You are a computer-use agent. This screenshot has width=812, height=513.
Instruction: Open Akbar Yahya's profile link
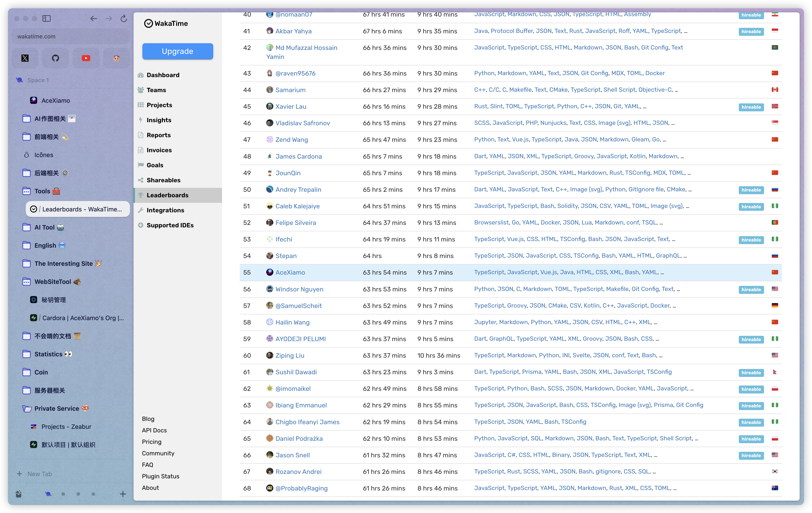(293, 31)
